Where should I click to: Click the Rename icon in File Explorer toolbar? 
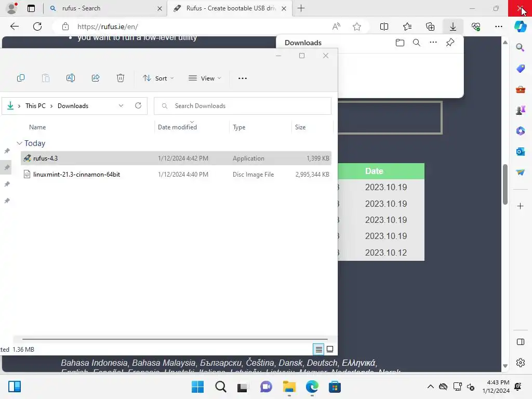(71, 78)
